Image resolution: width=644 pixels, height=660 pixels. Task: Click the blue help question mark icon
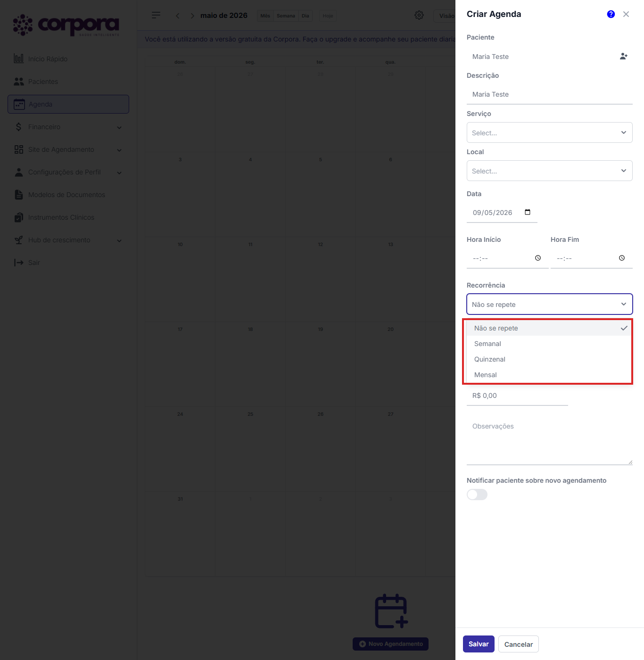pos(611,14)
